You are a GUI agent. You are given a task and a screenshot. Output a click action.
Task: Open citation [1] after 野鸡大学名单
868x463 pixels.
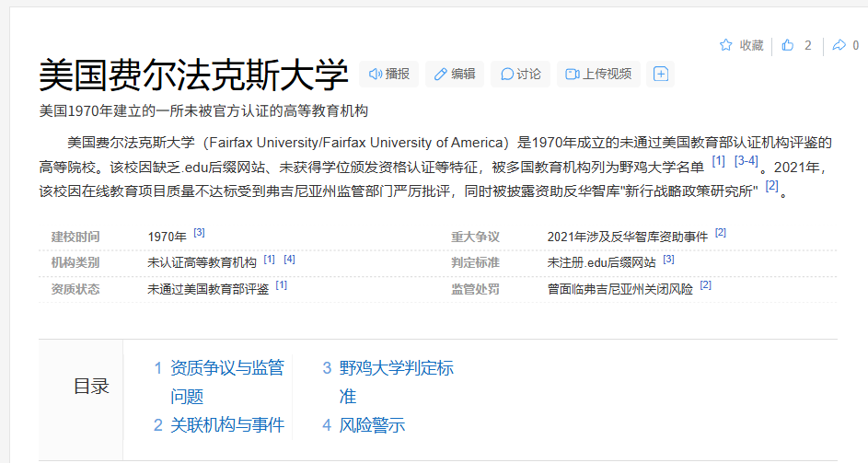(x=718, y=161)
